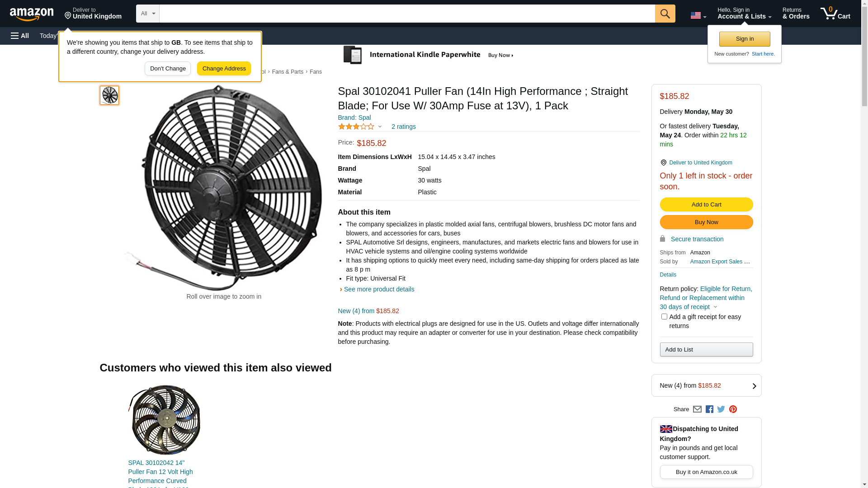
Task: Click into the Amazon search field
Action: click(x=407, y=14)
